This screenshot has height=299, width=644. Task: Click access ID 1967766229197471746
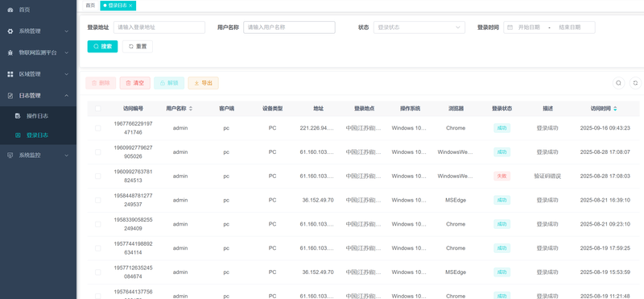click(x=133, y=128)
